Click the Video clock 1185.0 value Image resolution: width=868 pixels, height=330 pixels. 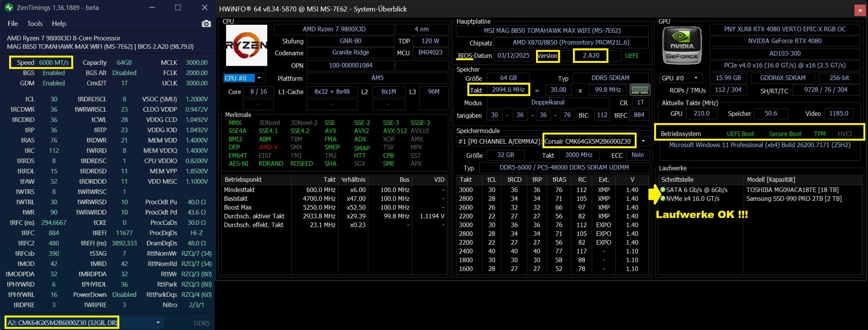tap(839, 114)
